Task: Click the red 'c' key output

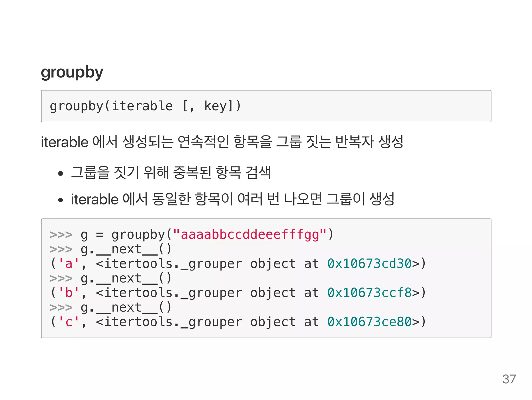Action: [69, 322]
